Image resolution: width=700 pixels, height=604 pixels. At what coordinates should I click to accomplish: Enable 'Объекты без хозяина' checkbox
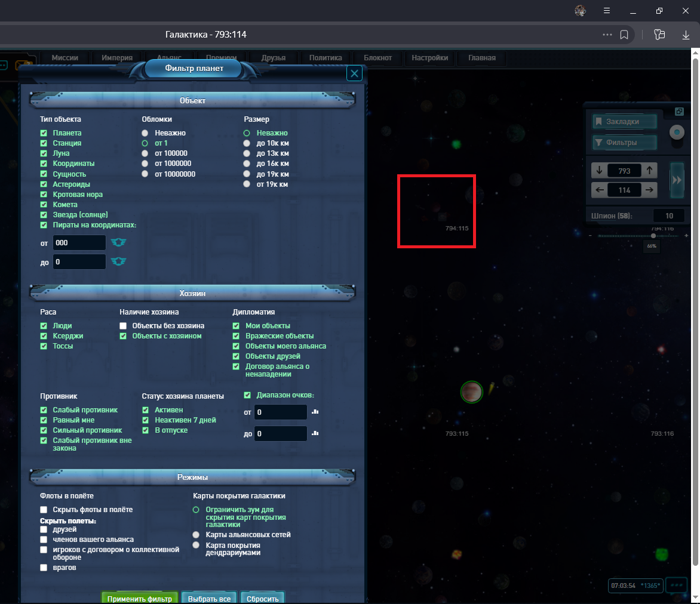(x=123, y=326)
